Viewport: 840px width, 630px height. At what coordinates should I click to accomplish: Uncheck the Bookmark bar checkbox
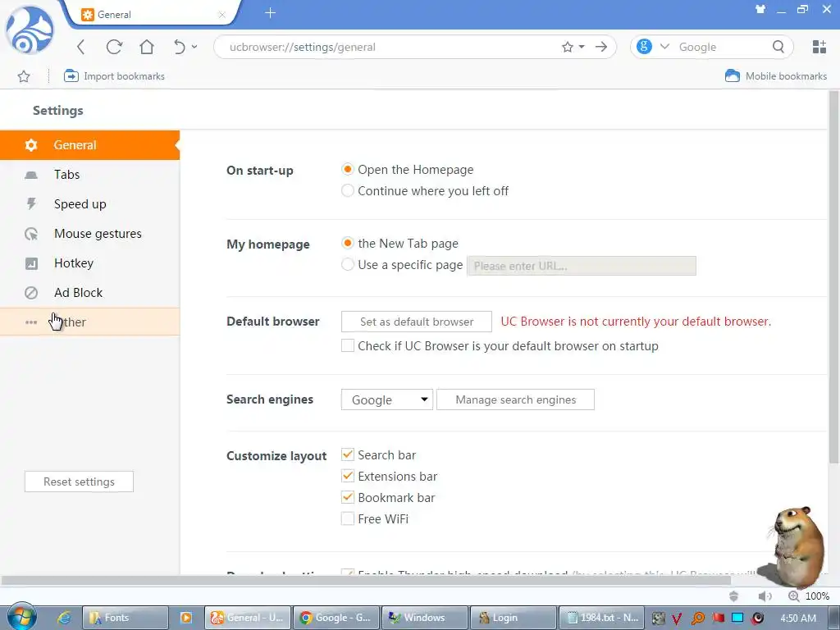pyautogui.click(x=348, y=498)
